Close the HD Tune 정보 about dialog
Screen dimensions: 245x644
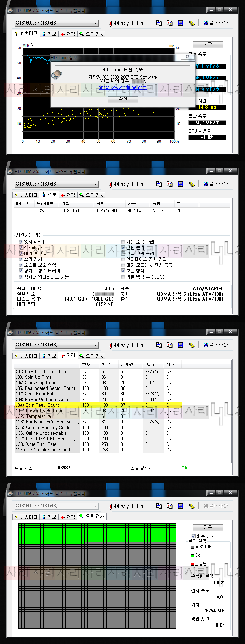[x=187, y=57]
